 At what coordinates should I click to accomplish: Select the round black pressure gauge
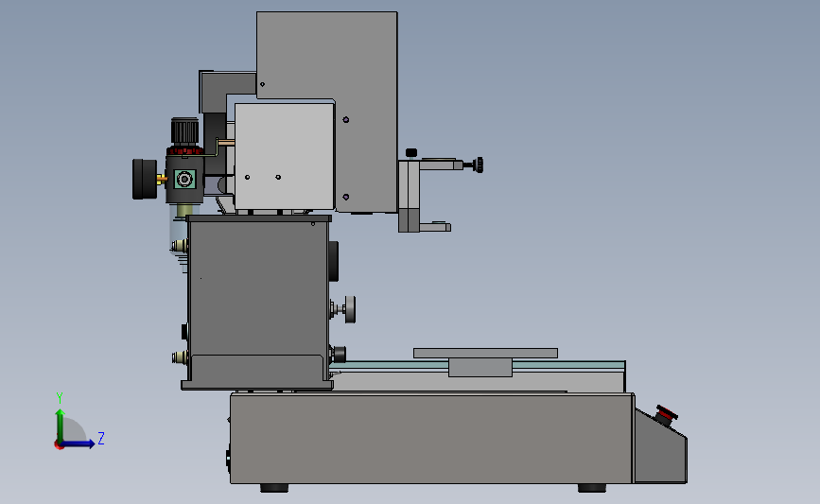click(145, 179)
